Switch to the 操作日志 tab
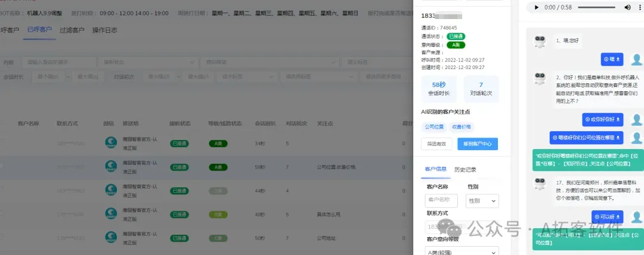 coord(105,30)
